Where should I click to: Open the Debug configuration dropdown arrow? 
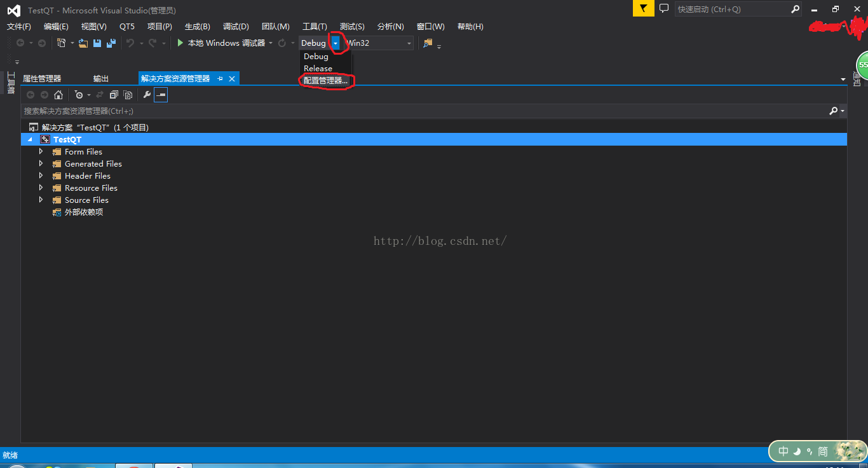pos(336,43)
